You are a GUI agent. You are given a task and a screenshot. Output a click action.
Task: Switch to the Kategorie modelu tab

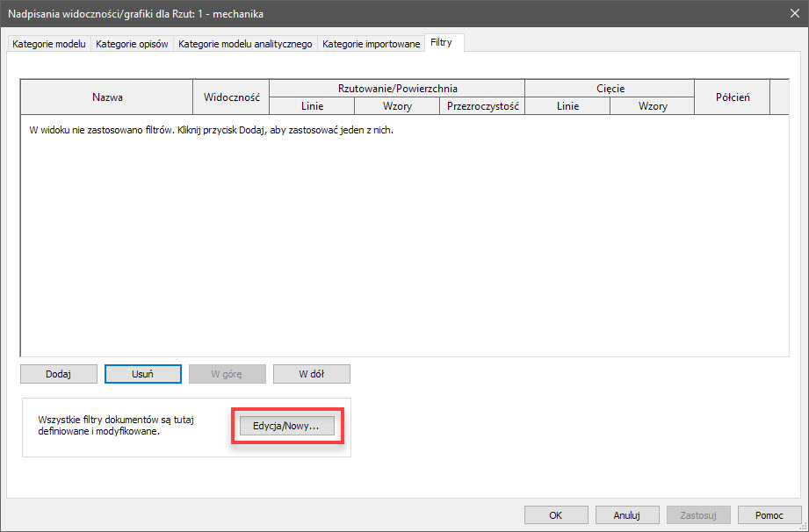click(48, 44)
